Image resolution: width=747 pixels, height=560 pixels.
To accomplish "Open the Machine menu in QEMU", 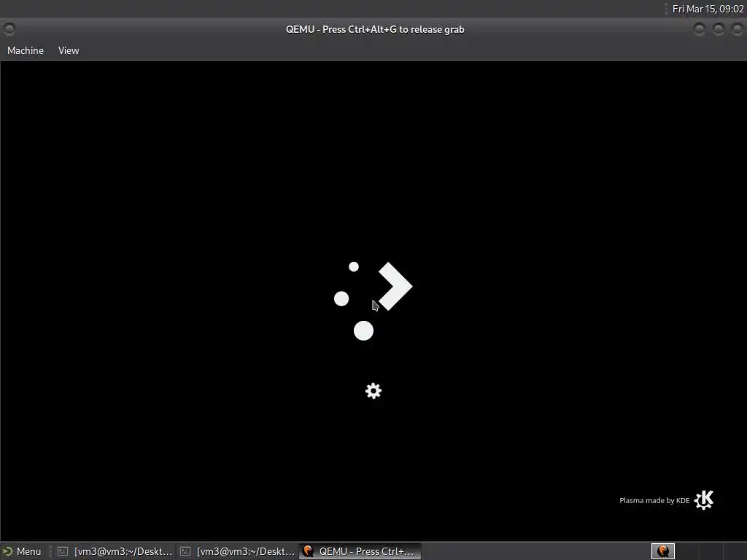I will click(26, 50).
